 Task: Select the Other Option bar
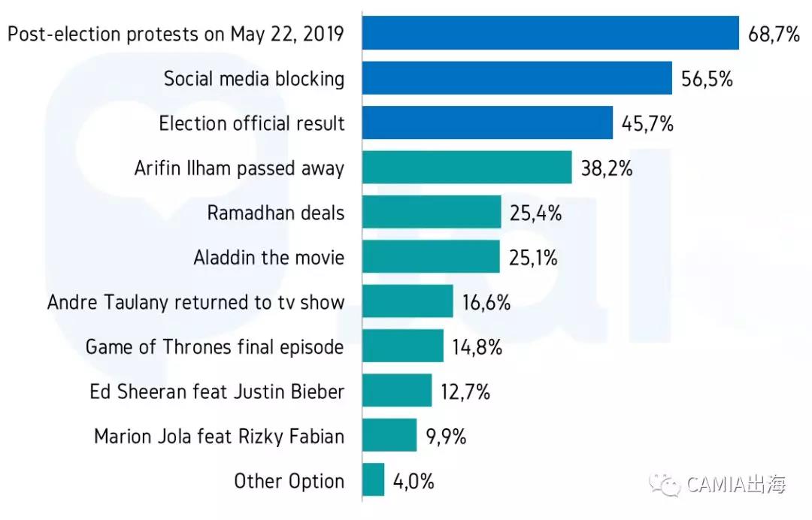(374, 480)
